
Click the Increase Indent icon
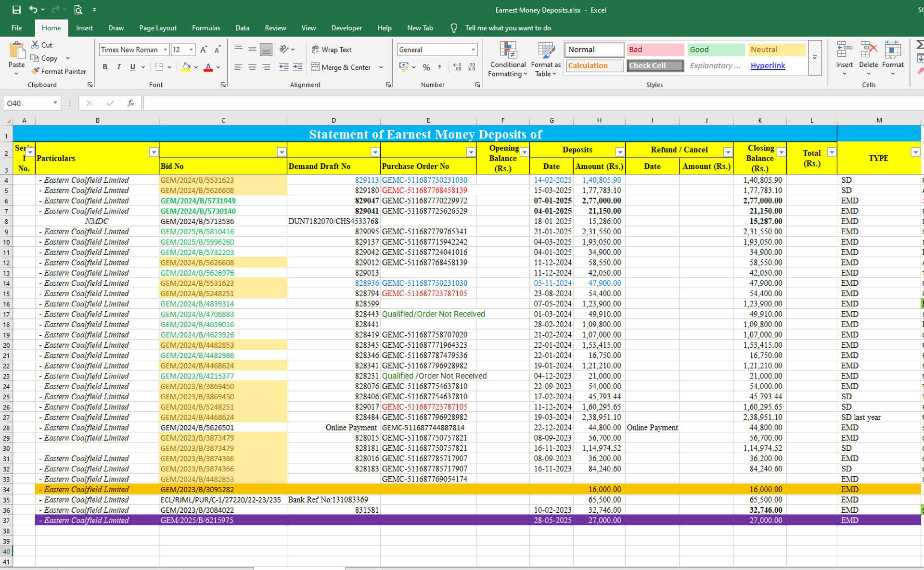pos(298,67)
